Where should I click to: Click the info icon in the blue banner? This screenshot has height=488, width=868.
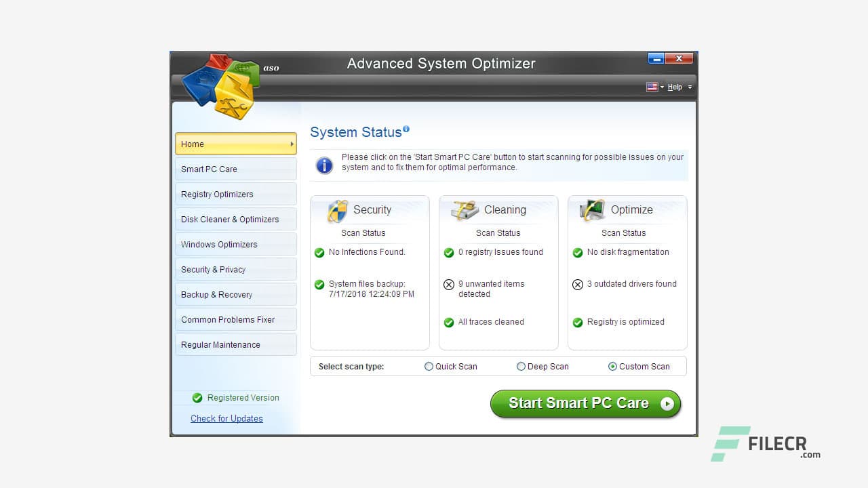click(x=324, y=165)
